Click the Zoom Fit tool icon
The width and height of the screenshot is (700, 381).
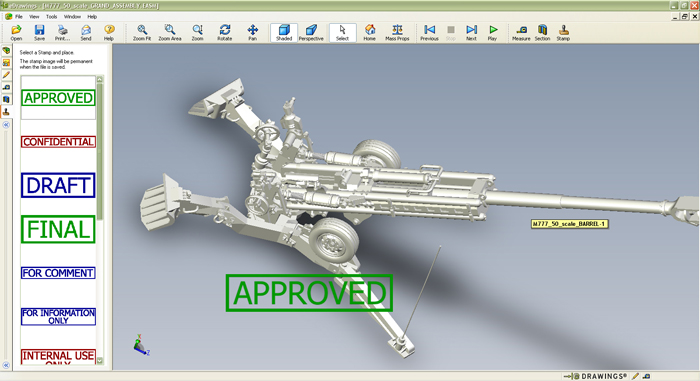pos(142,33)
